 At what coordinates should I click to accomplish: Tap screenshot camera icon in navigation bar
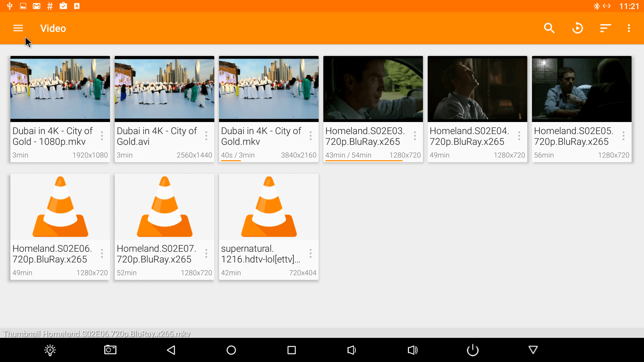tap(110, 350)
